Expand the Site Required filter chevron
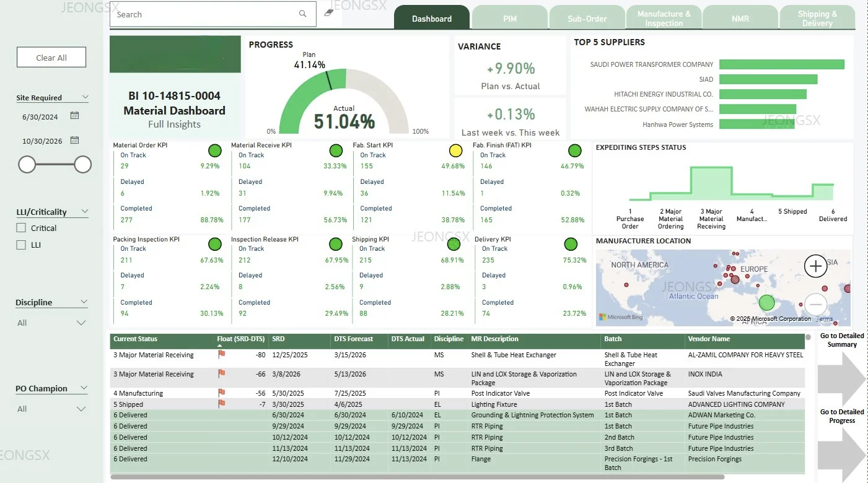Image resolution: width=868 pixels, height=483 pixels. tap(85, 97)
